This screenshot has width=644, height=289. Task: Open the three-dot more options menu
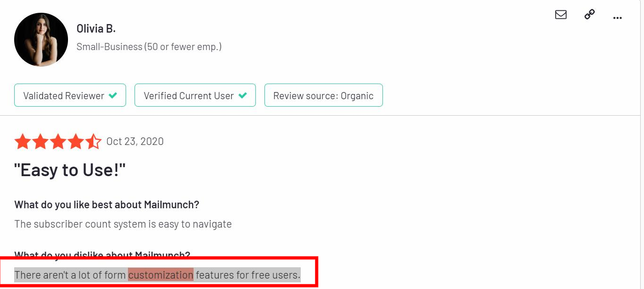point(617,18)
